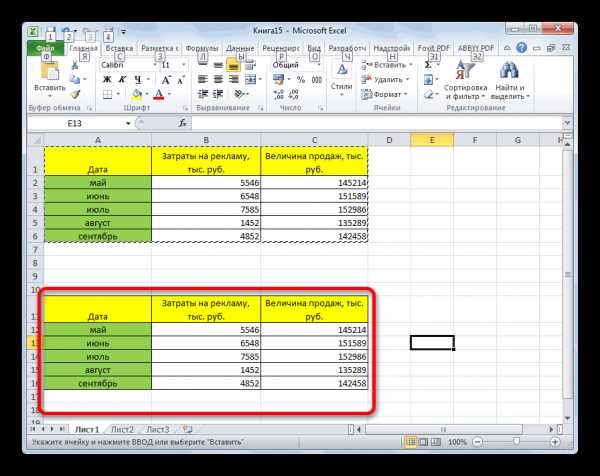The width and height of the screenshot is (600, 476).
Task: Click the Increase font size icon
Action: [166, 80]
